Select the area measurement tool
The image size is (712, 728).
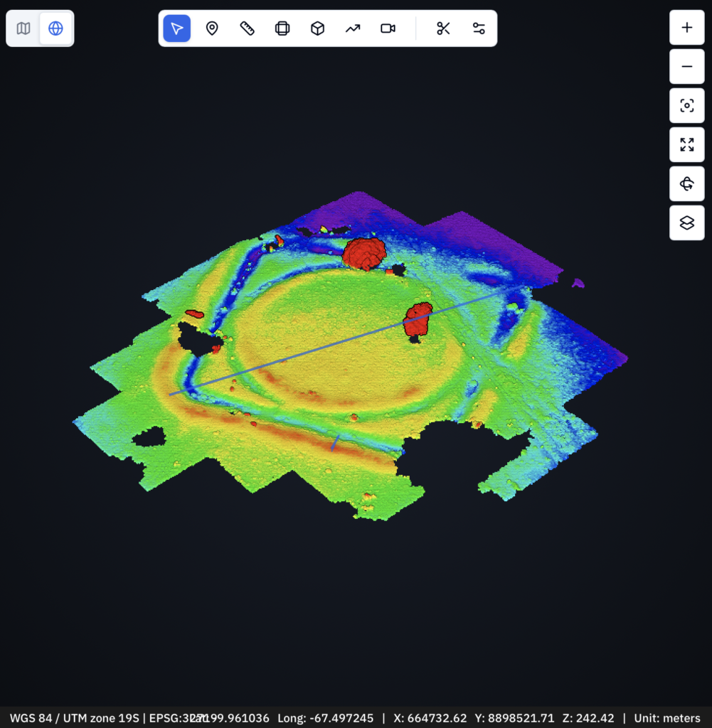click(x=282, y=28)
